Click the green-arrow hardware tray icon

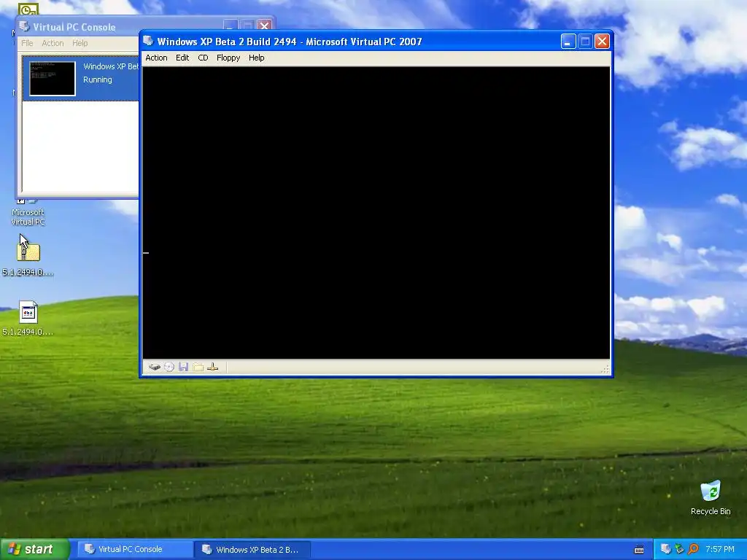[x=679, y=549]
